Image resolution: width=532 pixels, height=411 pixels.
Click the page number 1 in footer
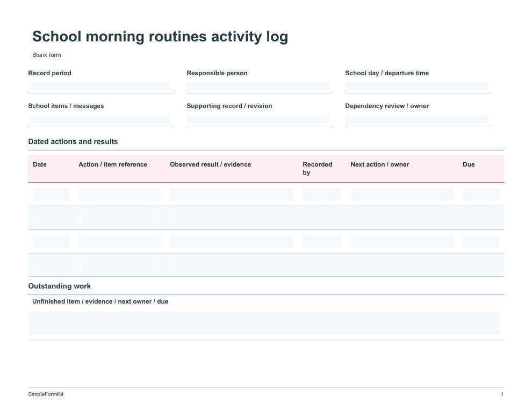(x=502, y=394)
